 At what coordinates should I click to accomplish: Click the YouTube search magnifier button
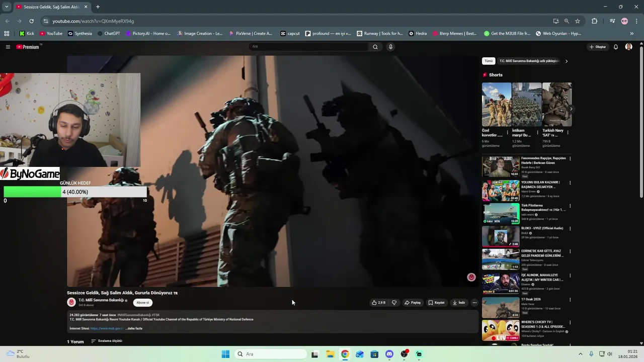(375, 47)
